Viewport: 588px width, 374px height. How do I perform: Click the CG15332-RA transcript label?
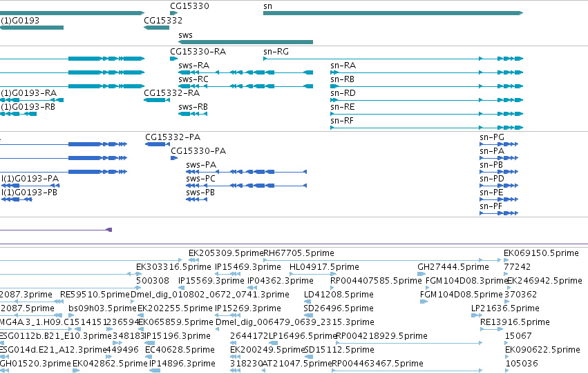pos(172,93)
